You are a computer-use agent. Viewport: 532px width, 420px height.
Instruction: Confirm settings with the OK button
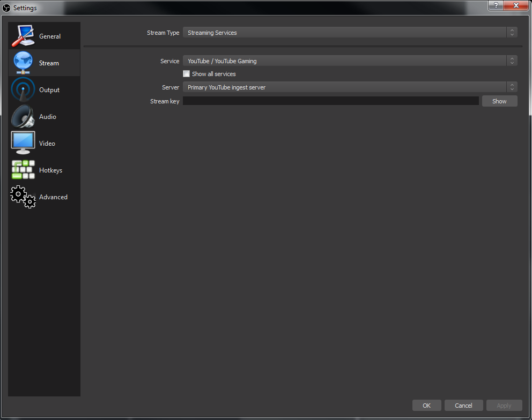[426, 406]
